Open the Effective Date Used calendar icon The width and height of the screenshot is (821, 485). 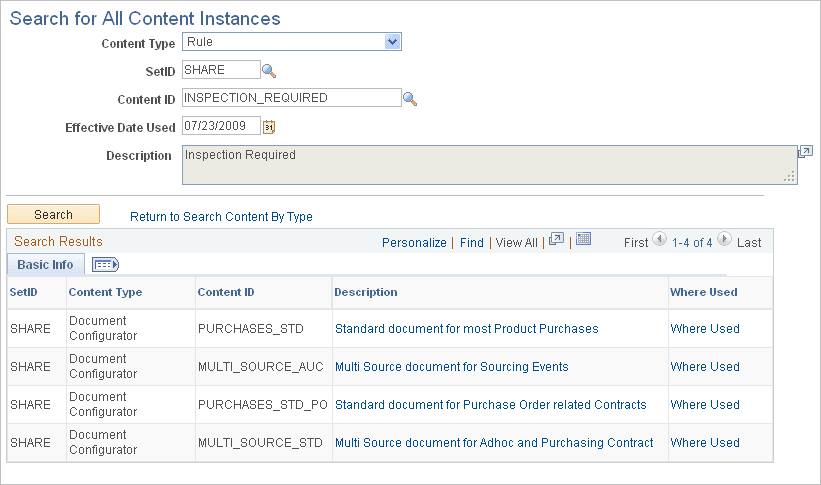coord(269,127)
